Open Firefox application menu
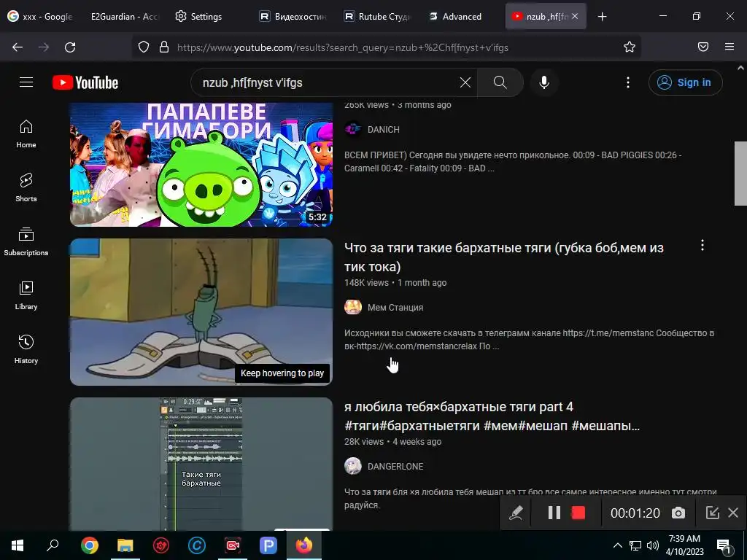The height and width of the screenshot is (560, 747). [x=729, y=47]
